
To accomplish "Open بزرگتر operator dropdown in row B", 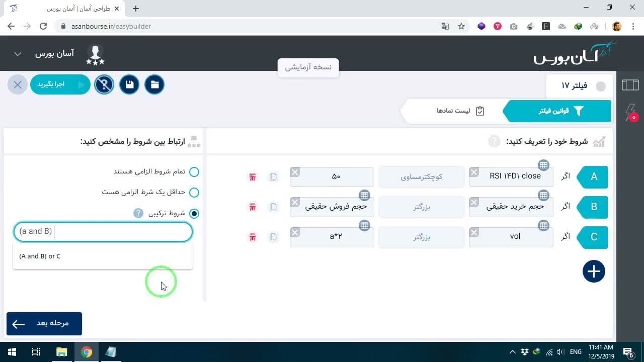I will click(x=422, y=207).
